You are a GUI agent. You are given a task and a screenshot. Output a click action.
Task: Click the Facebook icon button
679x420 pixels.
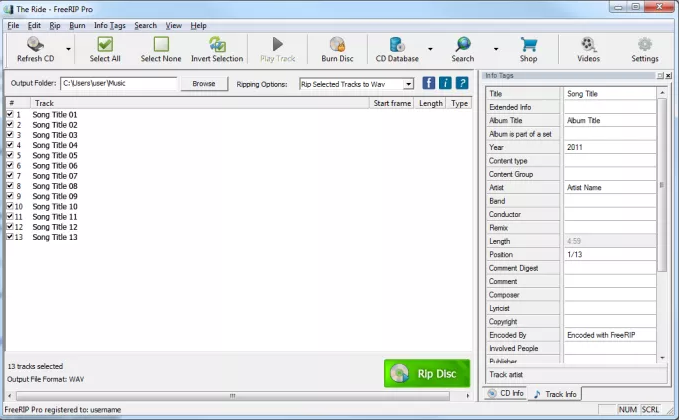tap(428, 83)
